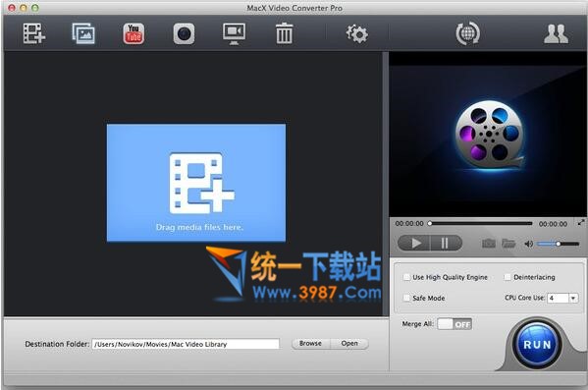This screenshot has height=390, width=588.
Task: Enable Use High Quality Engine
Action: tap(406, 277)
